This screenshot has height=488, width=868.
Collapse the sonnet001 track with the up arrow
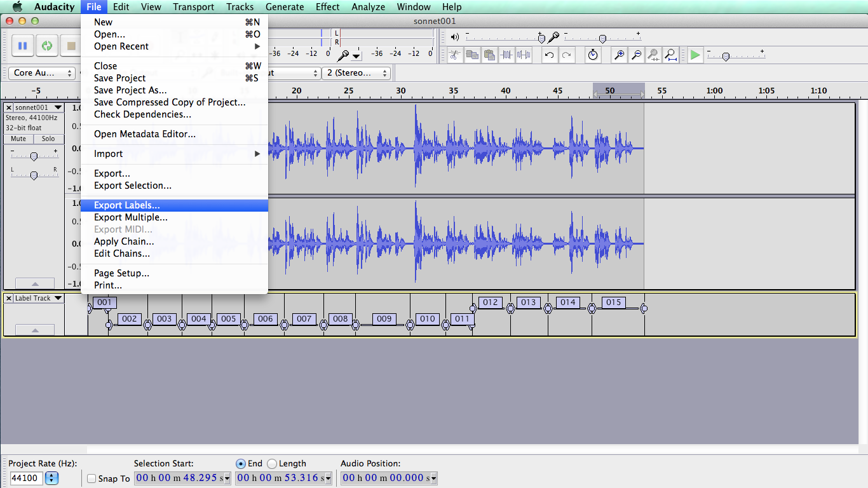(x=35, y=284)
